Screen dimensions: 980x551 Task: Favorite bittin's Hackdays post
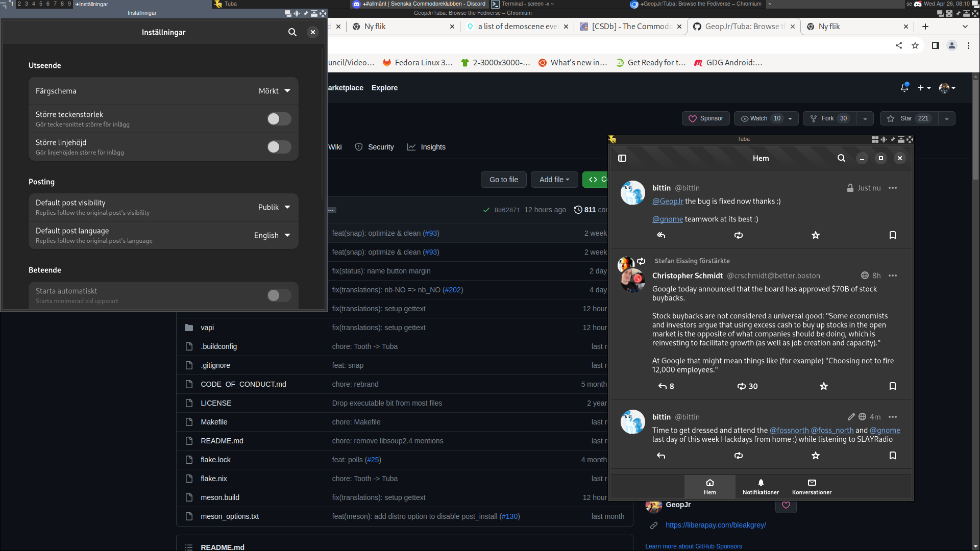coord(815,456)
